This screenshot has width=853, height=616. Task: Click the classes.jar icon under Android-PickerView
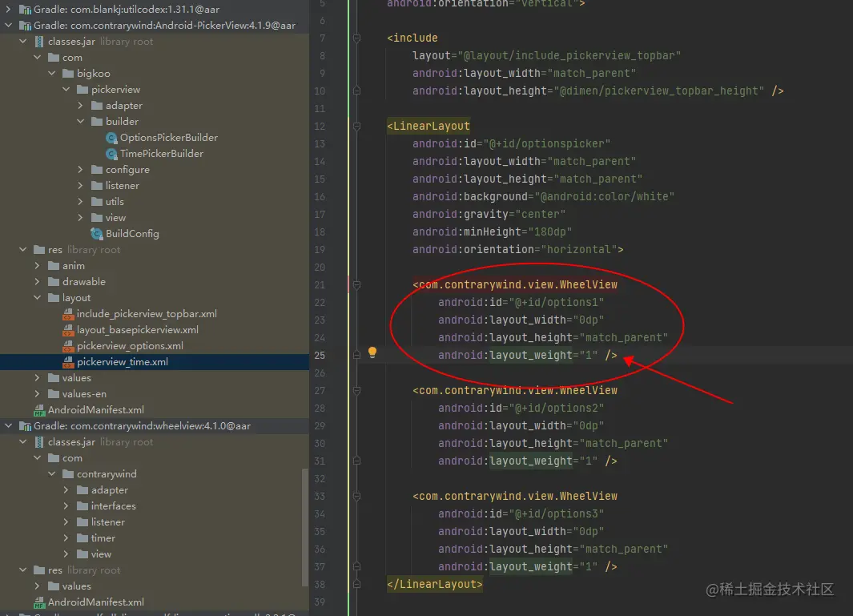pos(39,42)
